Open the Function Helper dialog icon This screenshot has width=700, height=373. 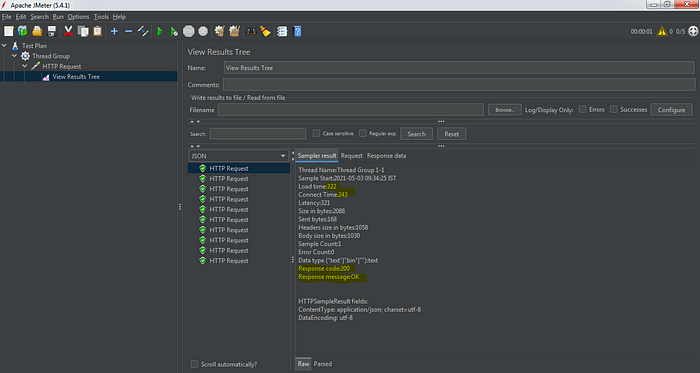tap(282, 31)
